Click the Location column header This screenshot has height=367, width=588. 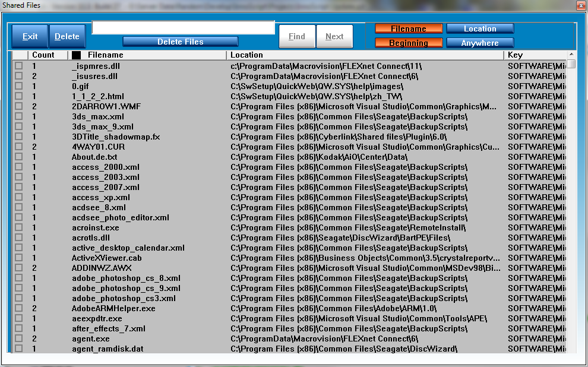coord(365,55)
